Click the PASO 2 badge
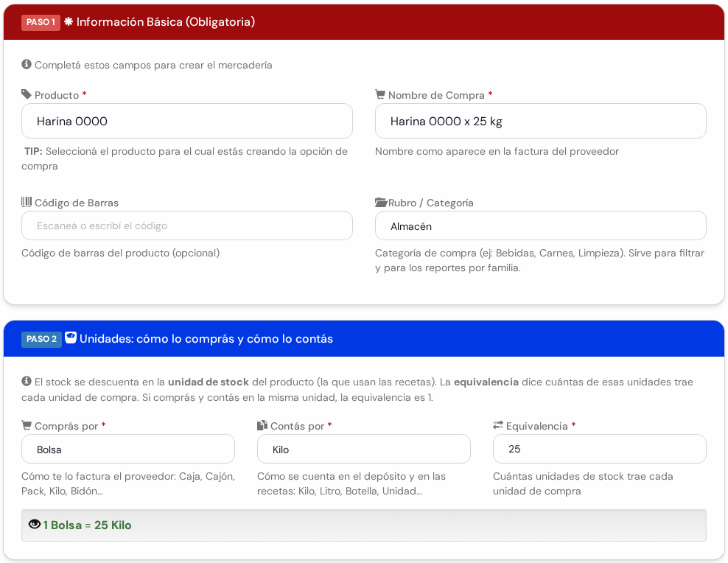Viewport: 728px width, 563px height. 41,339
